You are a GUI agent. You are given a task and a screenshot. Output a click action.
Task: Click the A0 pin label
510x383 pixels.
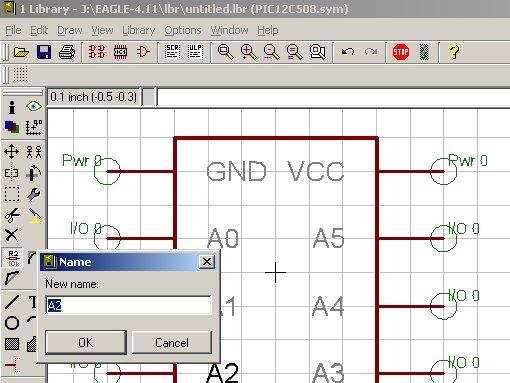[x=223, y=238]
